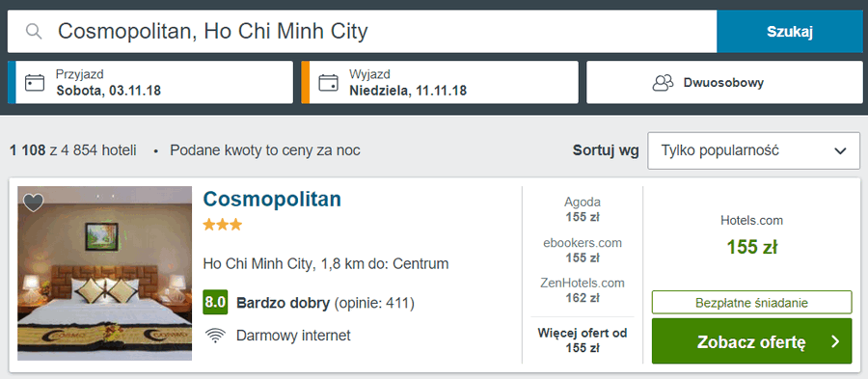
Task: Click the Wi-Fi free internet icon
Action: pos(214,336)
